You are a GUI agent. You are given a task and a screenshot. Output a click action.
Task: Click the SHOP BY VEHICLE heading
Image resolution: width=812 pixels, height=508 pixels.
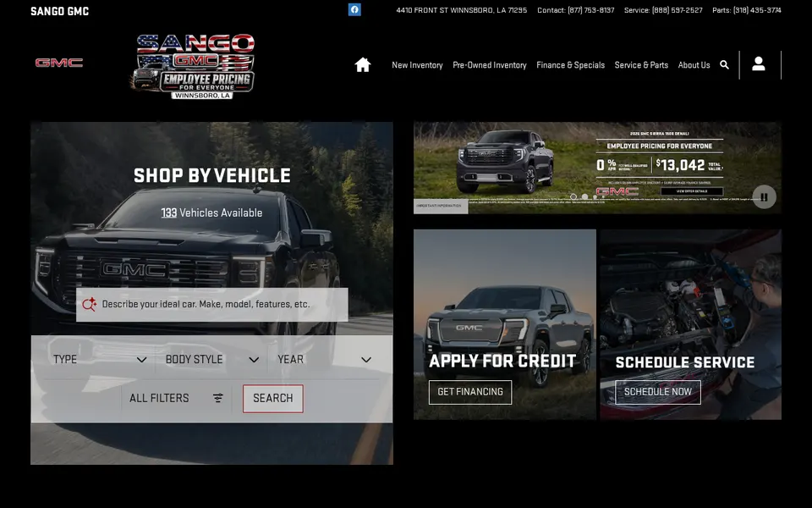211,176
